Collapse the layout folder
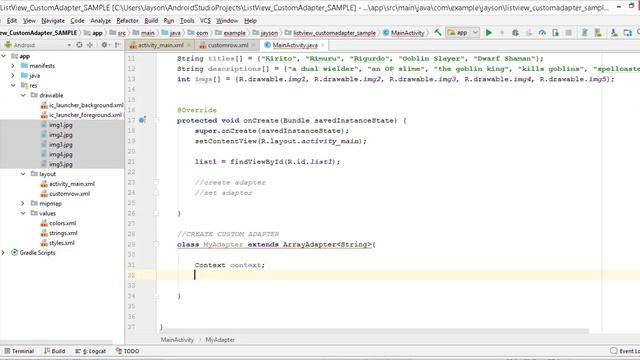 [x=23, y=174]
